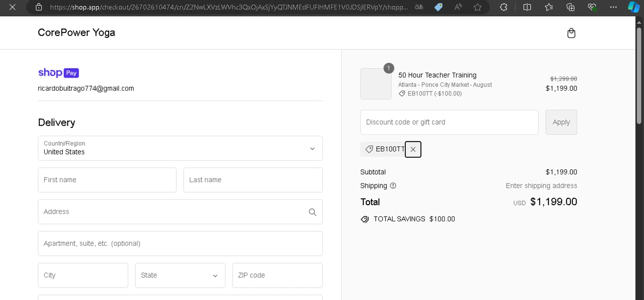644x300 pixels.
Task: Select the 50 Hour Teacher Training thumbnail
Action: coord(376,84)
